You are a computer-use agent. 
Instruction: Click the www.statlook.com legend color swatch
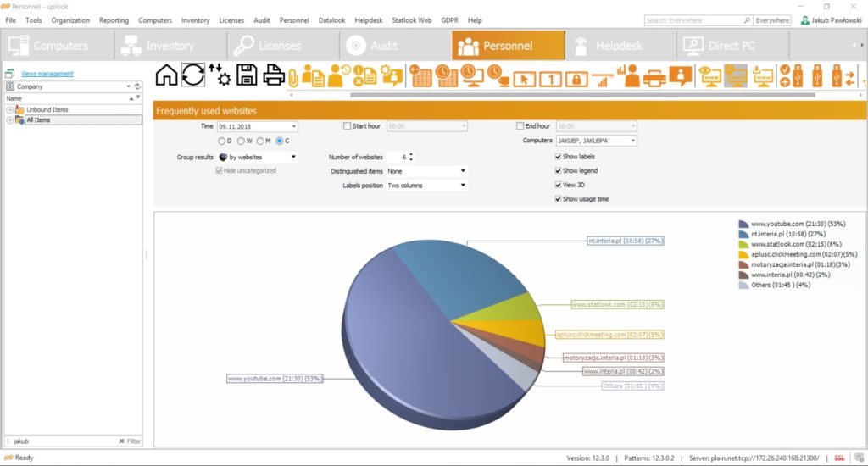click(x=743, y=245)
